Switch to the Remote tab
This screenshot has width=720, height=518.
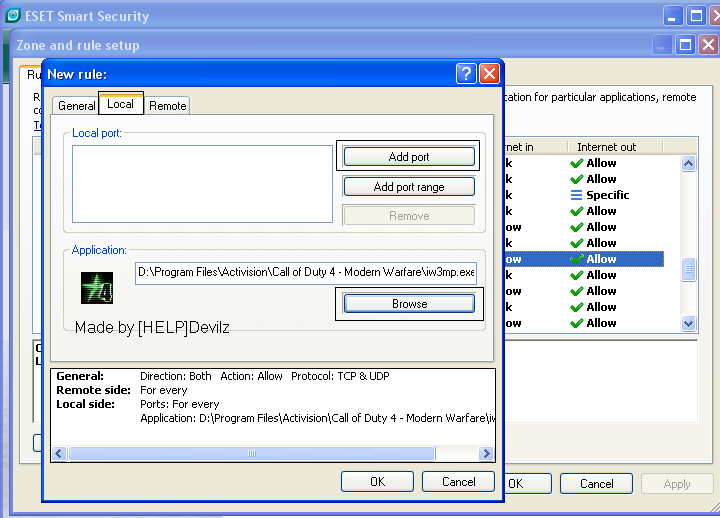[167, 106]
